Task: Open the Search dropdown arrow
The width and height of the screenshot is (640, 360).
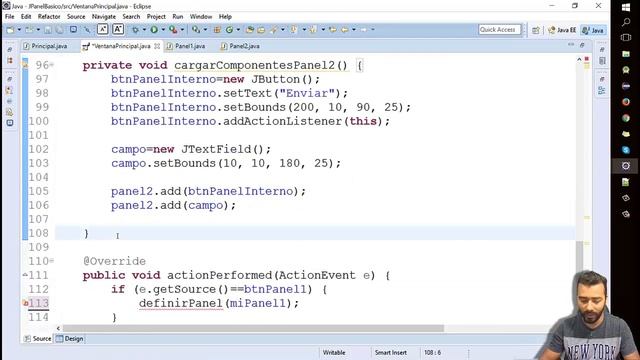Action: point(282,29)
